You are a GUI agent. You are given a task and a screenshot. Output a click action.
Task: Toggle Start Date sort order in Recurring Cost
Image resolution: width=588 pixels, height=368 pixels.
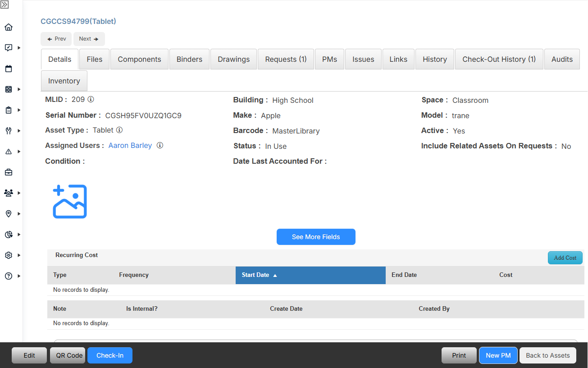(259, 275)
